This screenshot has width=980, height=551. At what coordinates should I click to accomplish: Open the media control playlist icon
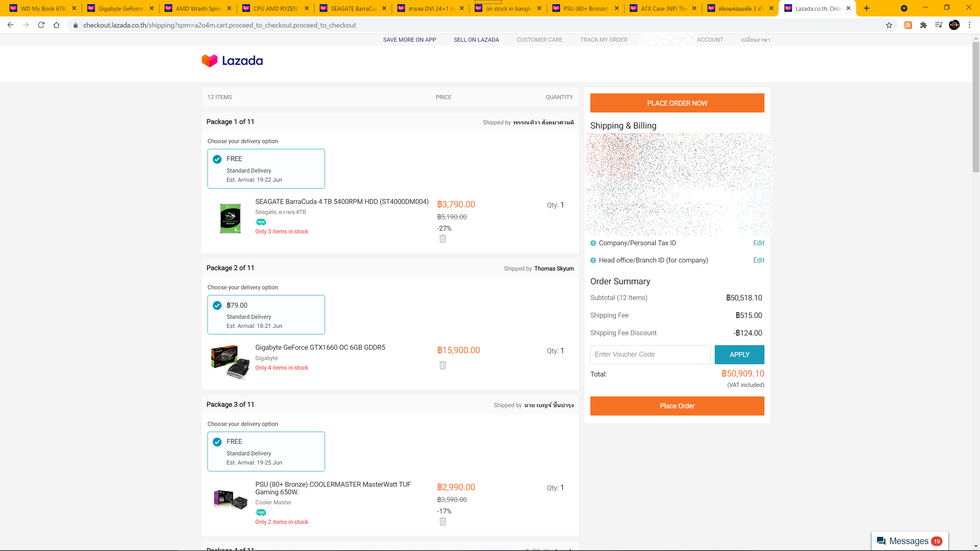click(x=939, y=25)
